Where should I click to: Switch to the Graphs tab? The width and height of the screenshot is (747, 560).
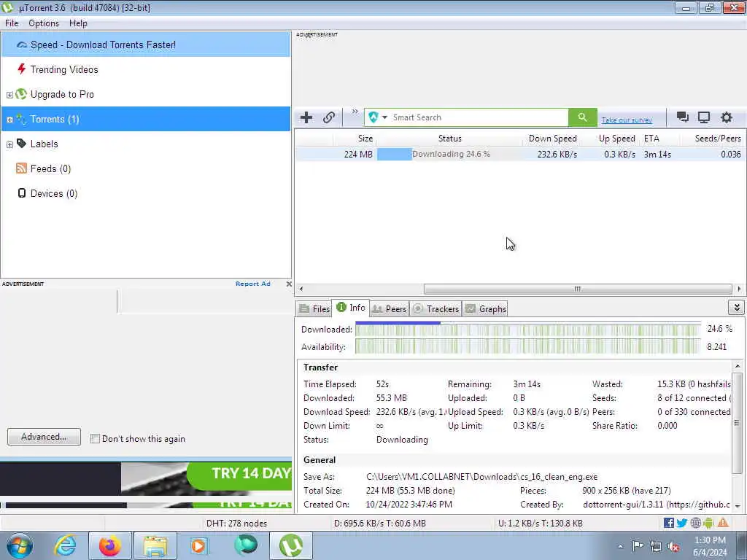pos(485,308)
